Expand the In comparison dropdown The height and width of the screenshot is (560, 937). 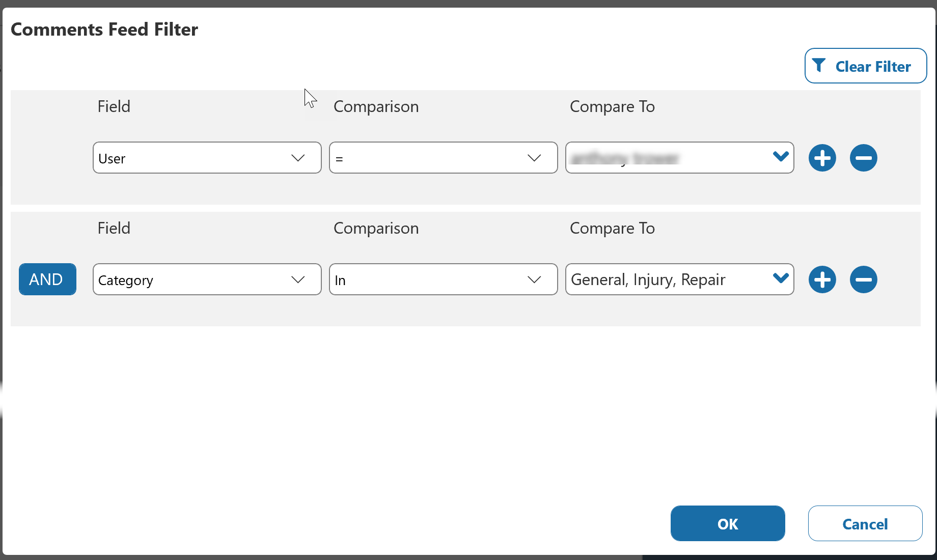coord(443,279)
